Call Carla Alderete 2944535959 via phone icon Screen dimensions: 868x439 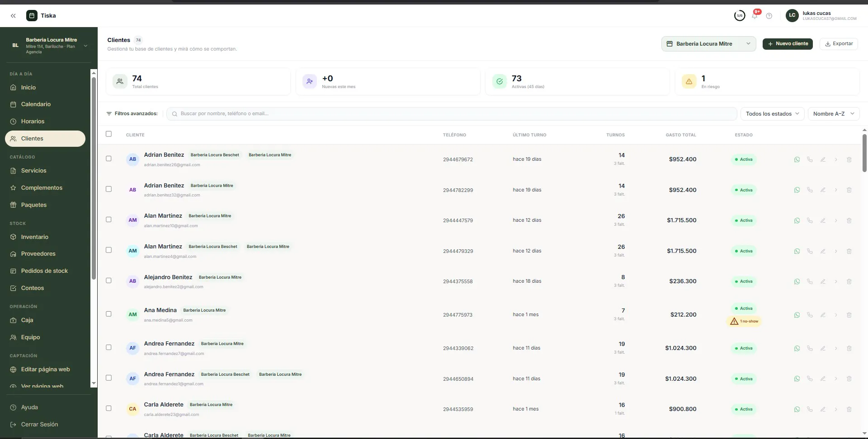coord(810,409)
